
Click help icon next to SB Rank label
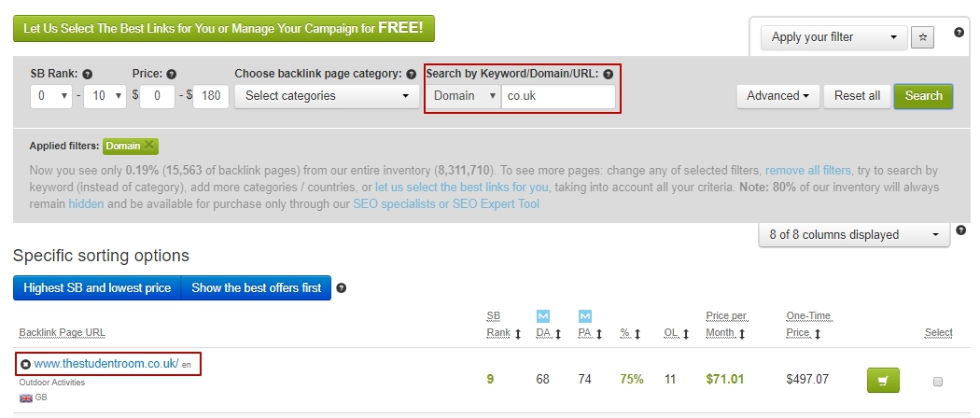(x=87, y=74)
